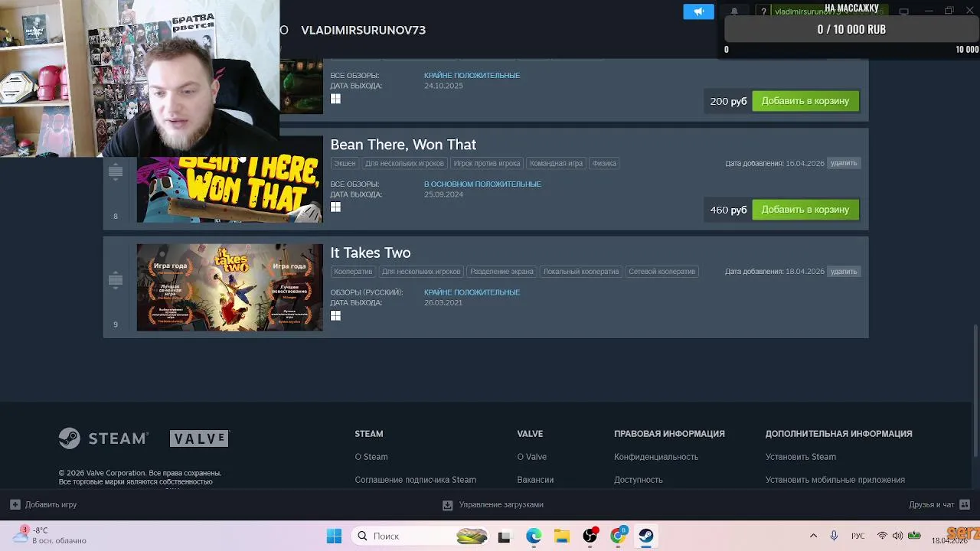The image size is (980, 551).
Task: Open File Explorer from taskbar
Action: 562,536
